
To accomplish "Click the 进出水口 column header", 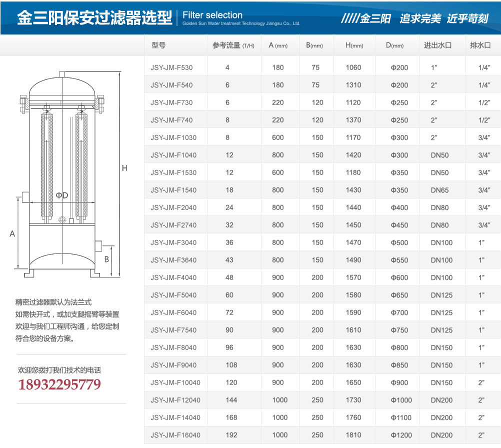I will pos(437,45).
